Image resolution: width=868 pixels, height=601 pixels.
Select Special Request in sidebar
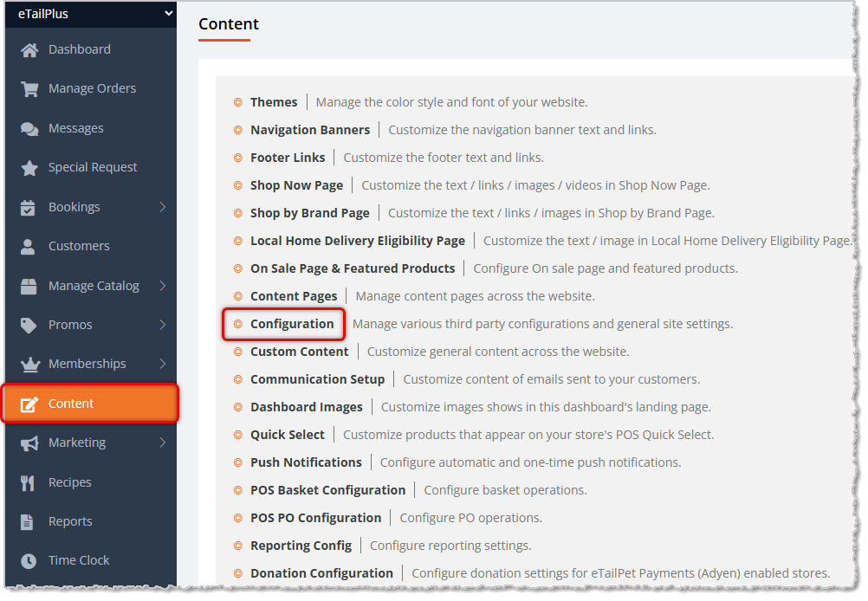(91, 167)
